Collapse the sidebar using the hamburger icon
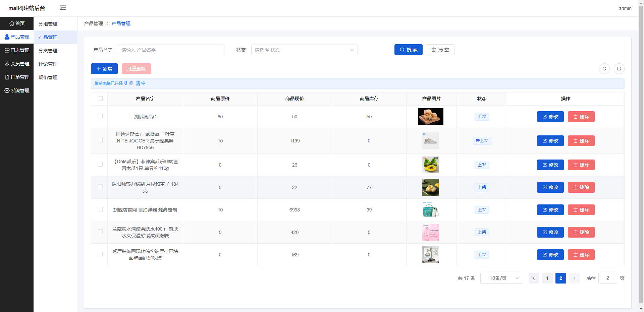The width and height of the screenshot is (644, 312). click(x=63, y=8)
